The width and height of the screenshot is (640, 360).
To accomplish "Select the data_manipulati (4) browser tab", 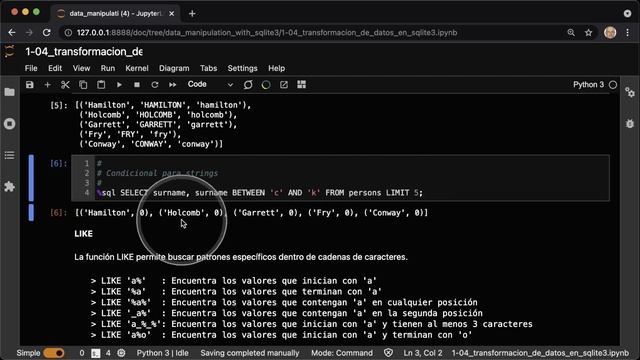I will pyautogui.click(x=116, y=13).
